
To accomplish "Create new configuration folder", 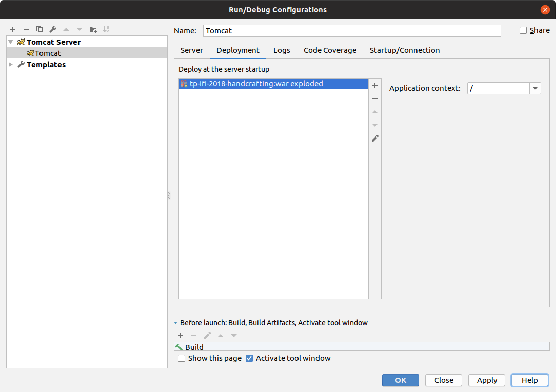I will coord(93,29).
